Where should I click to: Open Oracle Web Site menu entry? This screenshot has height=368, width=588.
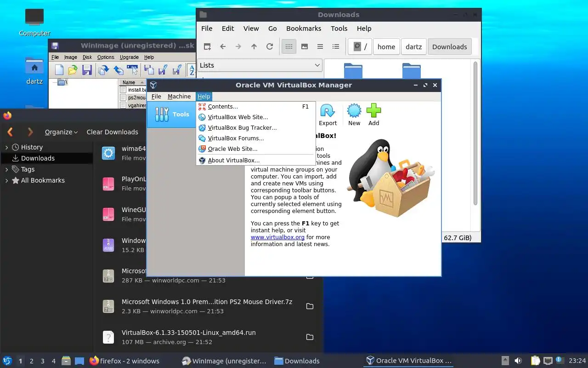click(x=255, y=149)
